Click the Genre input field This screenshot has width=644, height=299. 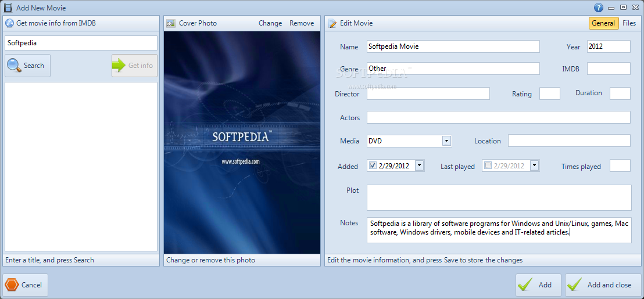(x=453, y=69)
